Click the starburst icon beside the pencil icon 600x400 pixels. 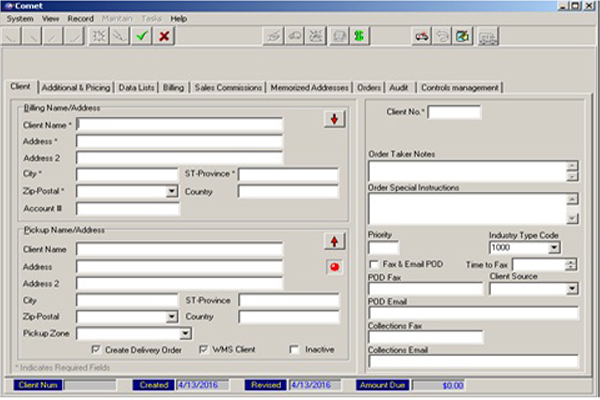(99, 36)
